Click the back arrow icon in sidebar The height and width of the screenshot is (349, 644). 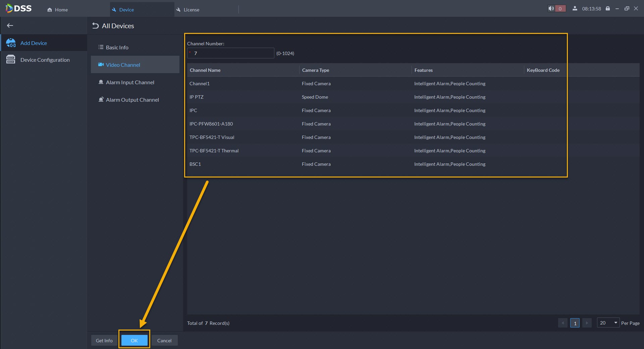[10, 26]
